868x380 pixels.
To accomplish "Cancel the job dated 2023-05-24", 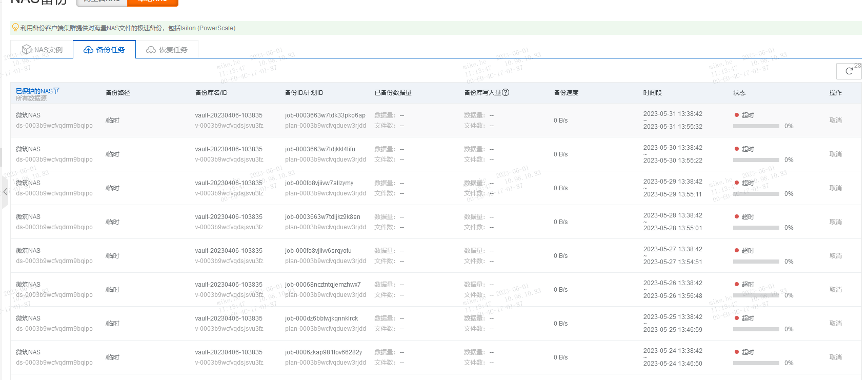I will coord(836,357).
